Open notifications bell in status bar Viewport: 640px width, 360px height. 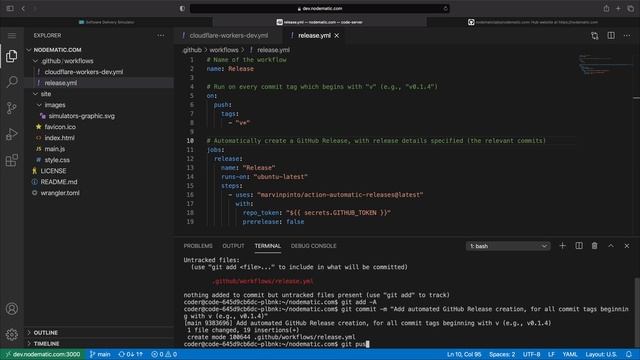point(629,354)
